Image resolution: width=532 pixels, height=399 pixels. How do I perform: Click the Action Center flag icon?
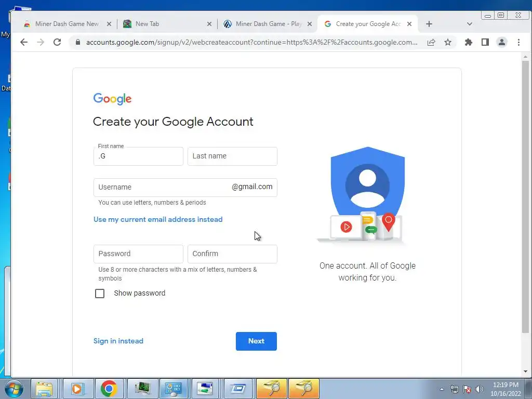[467, 389]
